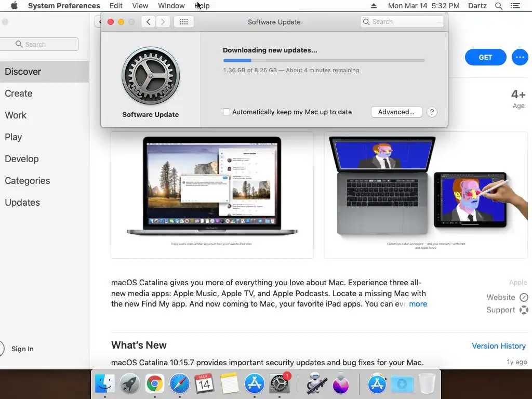Select Updates in the App Store sidebar
The width and height of the screenshot is (532, 399).
click(x=45, y=202)
